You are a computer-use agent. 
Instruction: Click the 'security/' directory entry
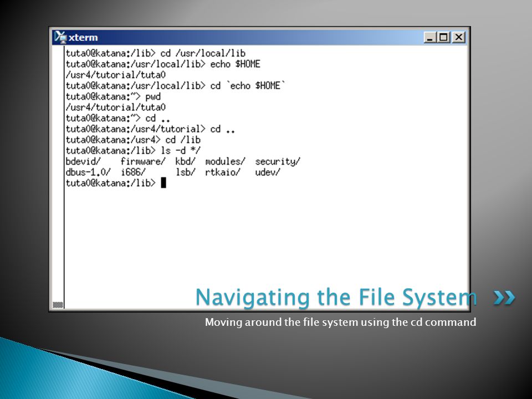pyautogui.click(x=278, y=161)
